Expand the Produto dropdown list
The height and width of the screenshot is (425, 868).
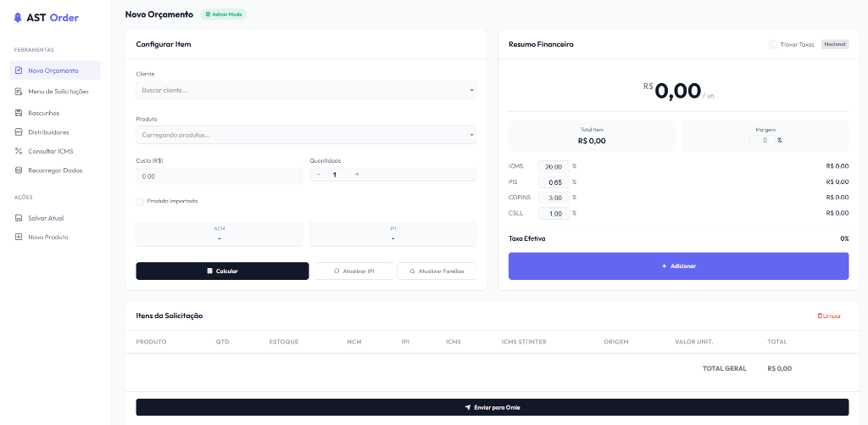click(306, 135)
